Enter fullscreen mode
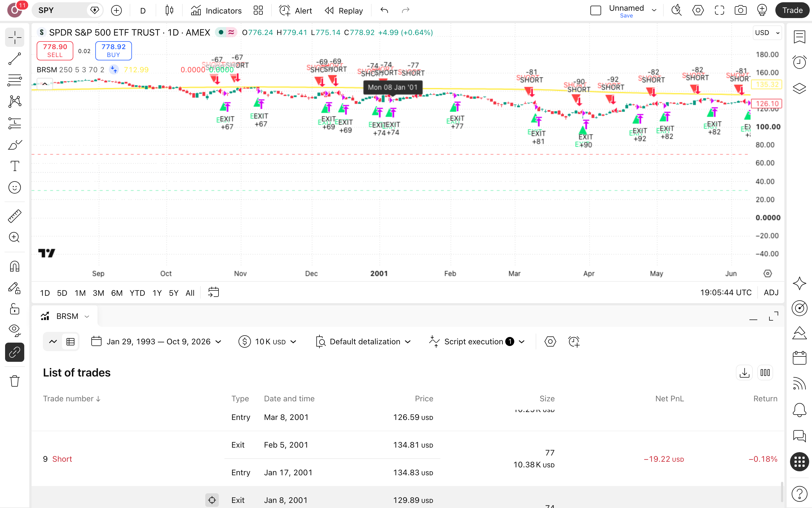 [x=720, y=11]
